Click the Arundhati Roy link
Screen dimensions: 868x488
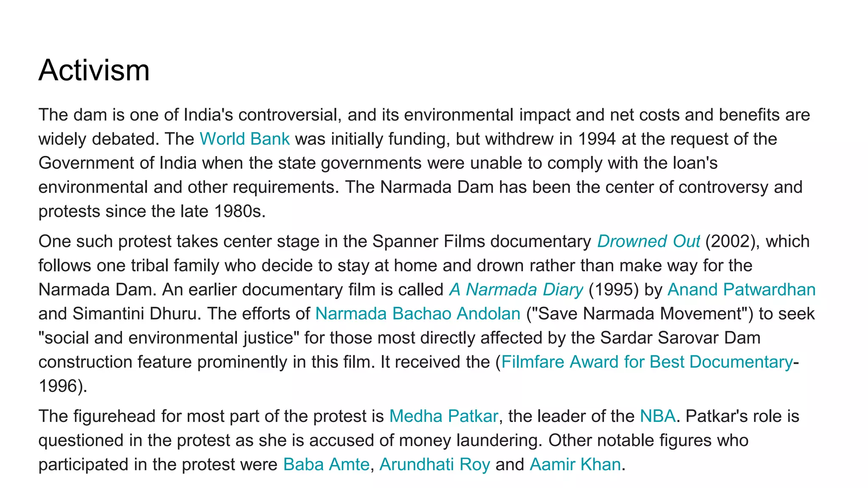click(x=434, y=465)
